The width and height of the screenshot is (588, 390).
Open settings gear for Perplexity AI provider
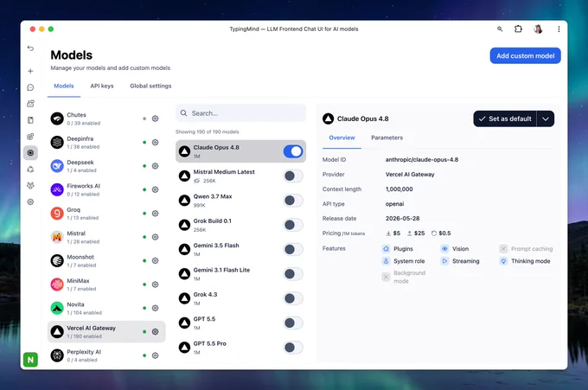click(156, 355)
